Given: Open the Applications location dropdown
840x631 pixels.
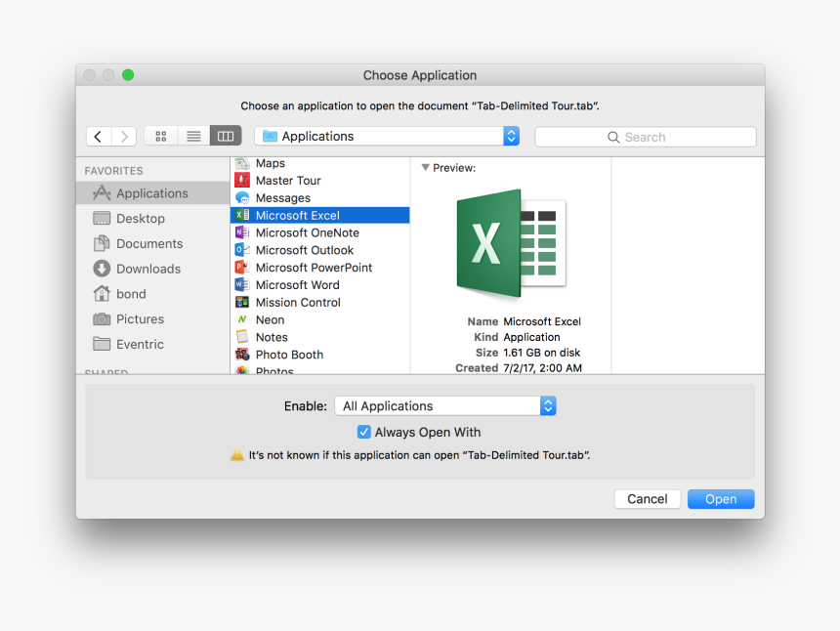Looking at the screenshot, I should pyautogui.click(x=387, y=136).
